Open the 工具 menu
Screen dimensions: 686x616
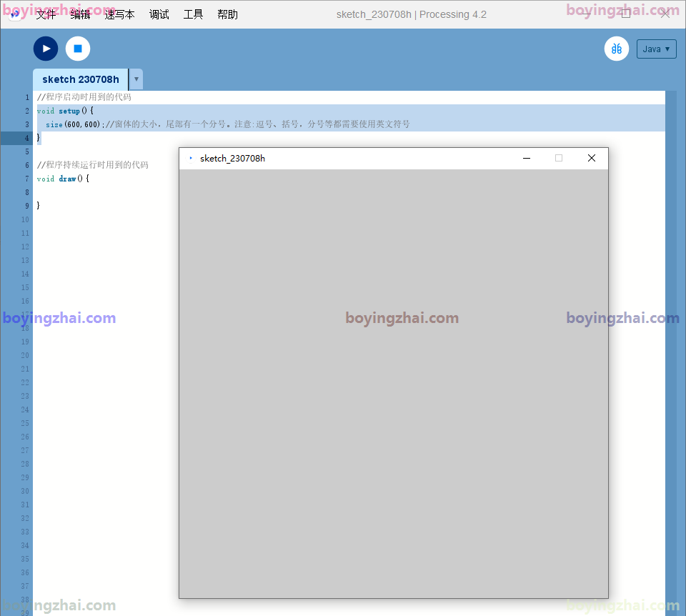point(193,14)
